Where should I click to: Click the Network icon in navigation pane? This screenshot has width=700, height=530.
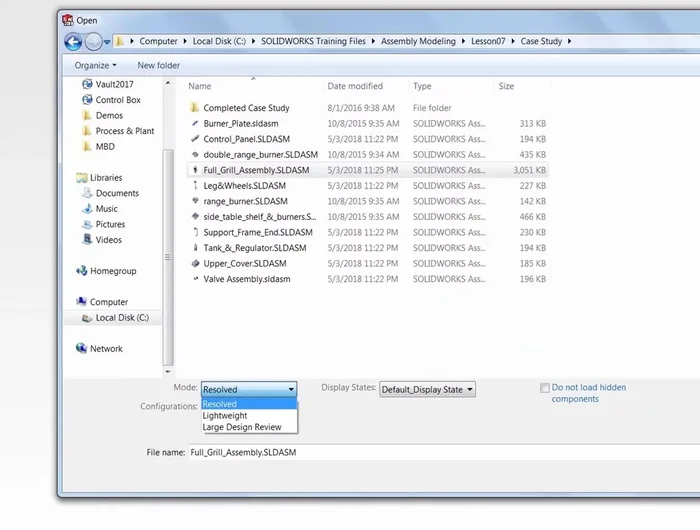[82, 349]
